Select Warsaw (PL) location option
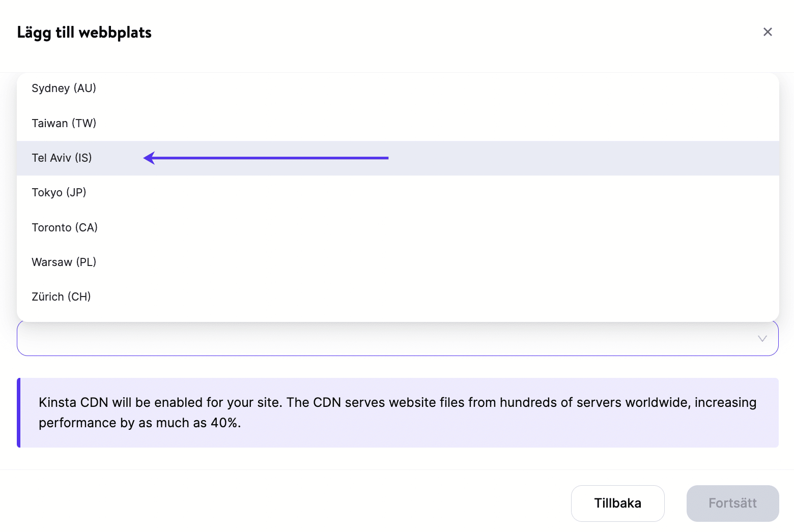 (x=64, y=262)
